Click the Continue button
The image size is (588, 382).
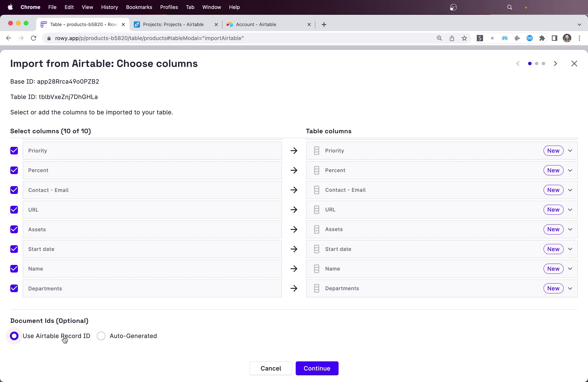317,368
